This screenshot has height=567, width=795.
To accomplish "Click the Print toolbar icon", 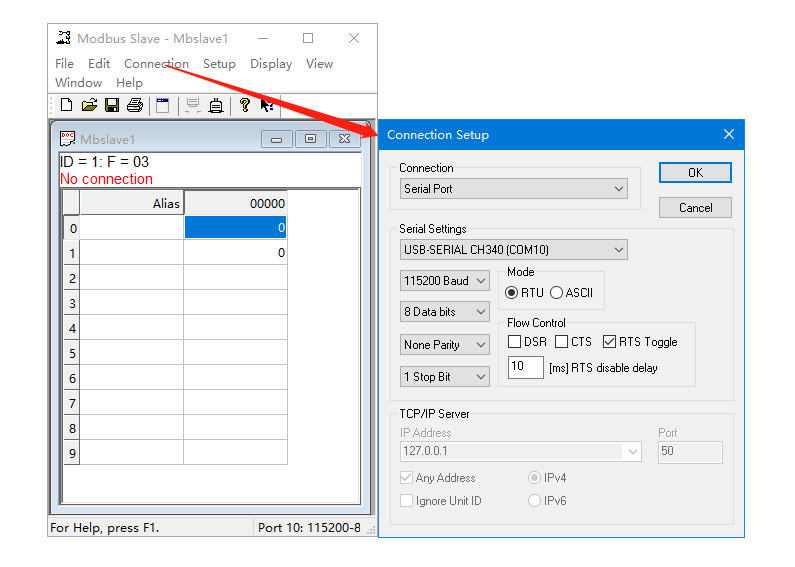I will (x=135, y=105).
